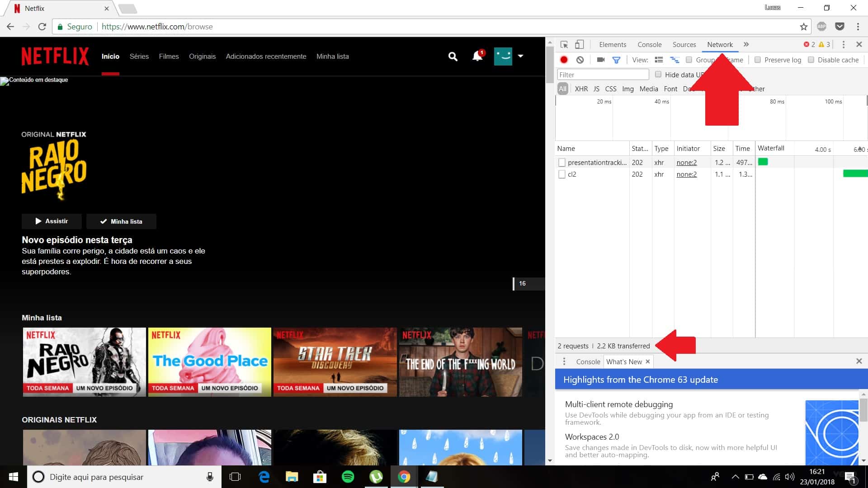Close the What's New tab
The width and height of the screenshot is (868, 488).
[x=647, y=361]
